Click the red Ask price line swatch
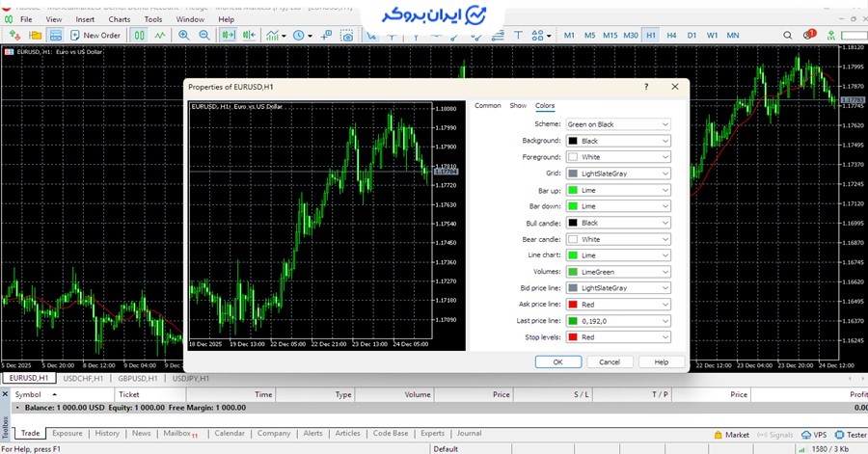The height and width of the screenshot is (454, 868). point(573,305)
